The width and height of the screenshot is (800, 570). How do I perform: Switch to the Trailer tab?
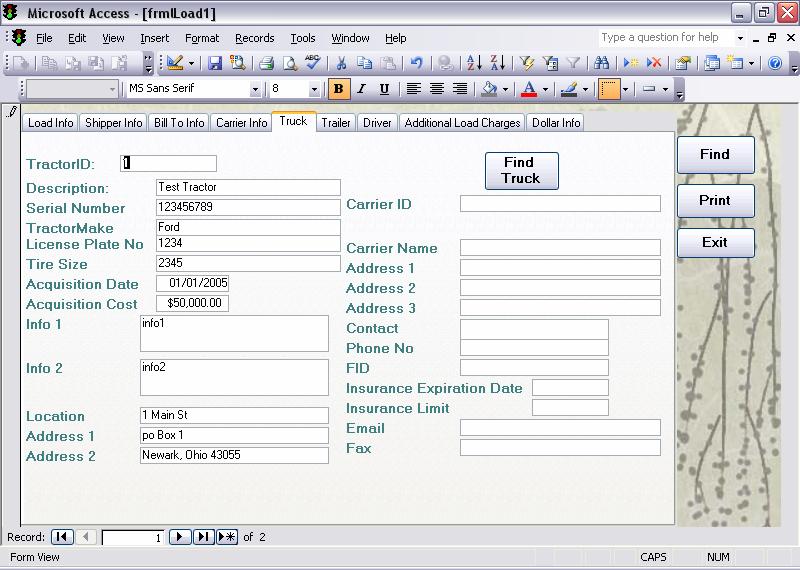336,123
